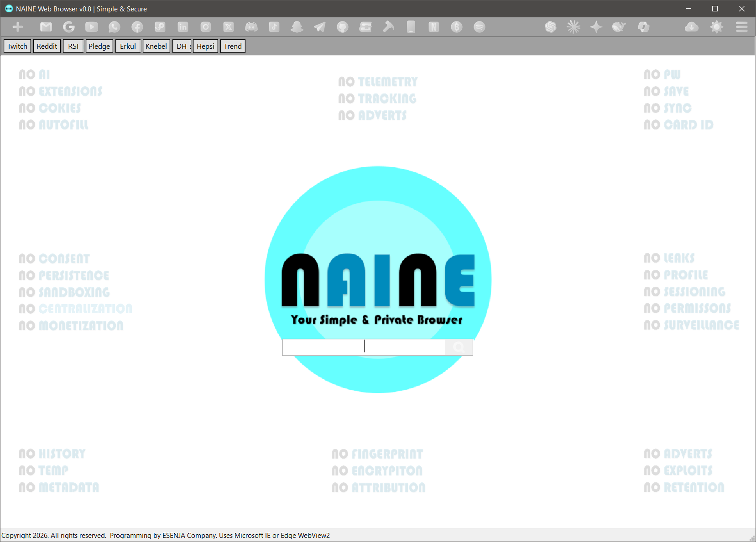Screen dimensions: 756x542
Task: Open the LinkedIn shortcut icon
Action: click(183, 27)
